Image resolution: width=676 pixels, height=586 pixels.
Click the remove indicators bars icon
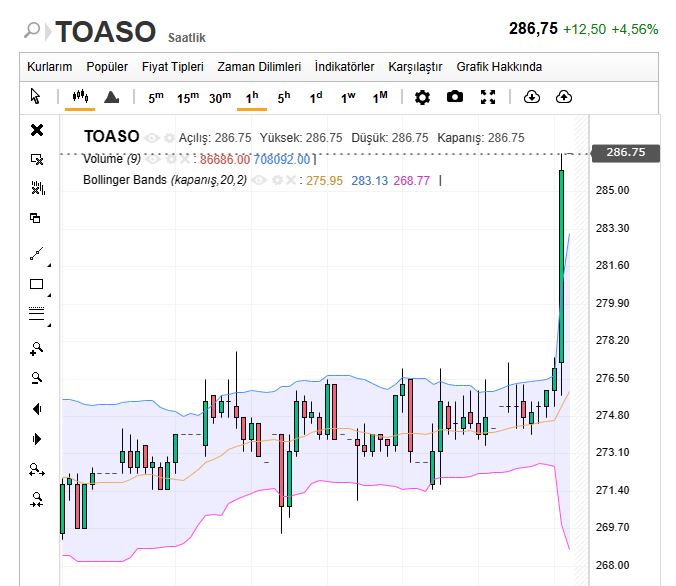(x=38, y=188)
